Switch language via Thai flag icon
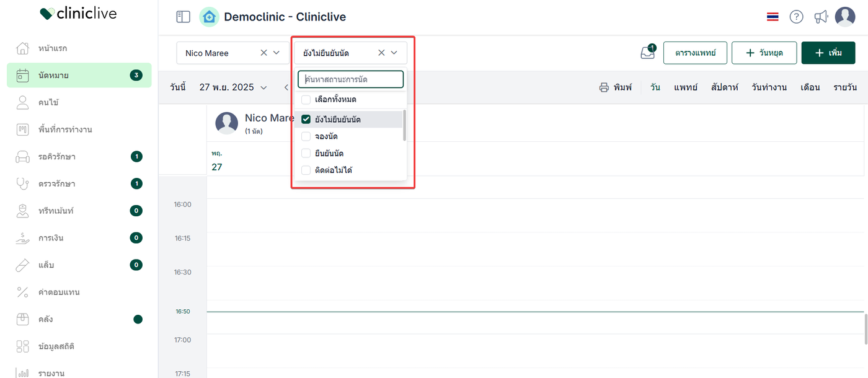Viewport: 868px width, 378px height. 772,17
